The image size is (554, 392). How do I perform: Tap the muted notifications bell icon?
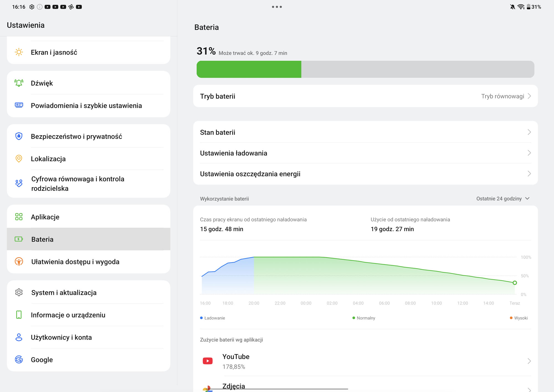click(512, 7)
